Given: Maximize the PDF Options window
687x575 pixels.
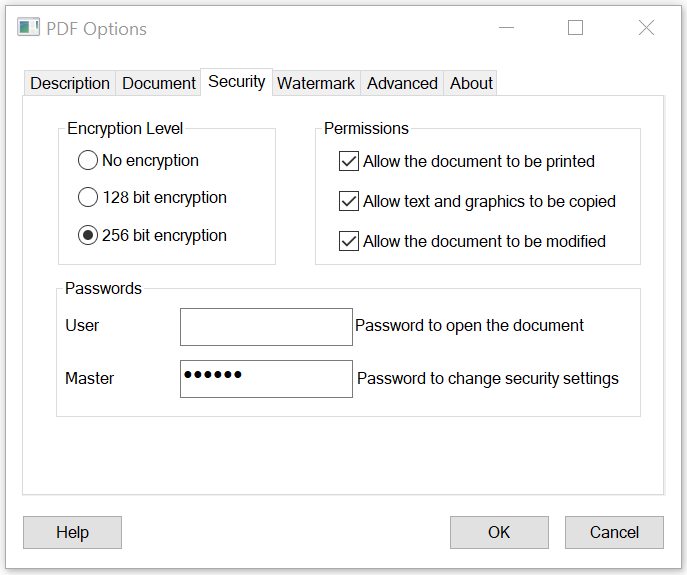Looking at the screenshot, I should [x=575, y=28].
